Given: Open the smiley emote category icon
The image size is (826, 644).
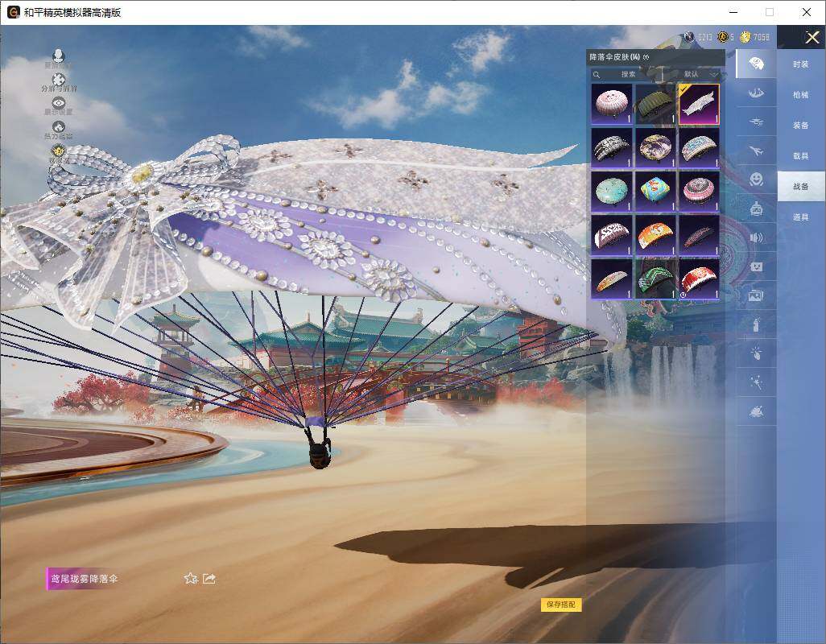Looking at the screenshot, I should (756, 180).
